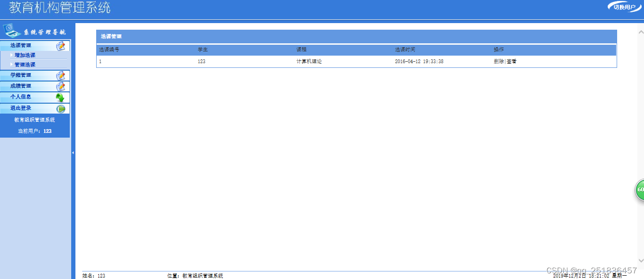Expand the triangle before 增加选课
The width and height of the screenshot is (644, 279).
[x=10, y=55]
